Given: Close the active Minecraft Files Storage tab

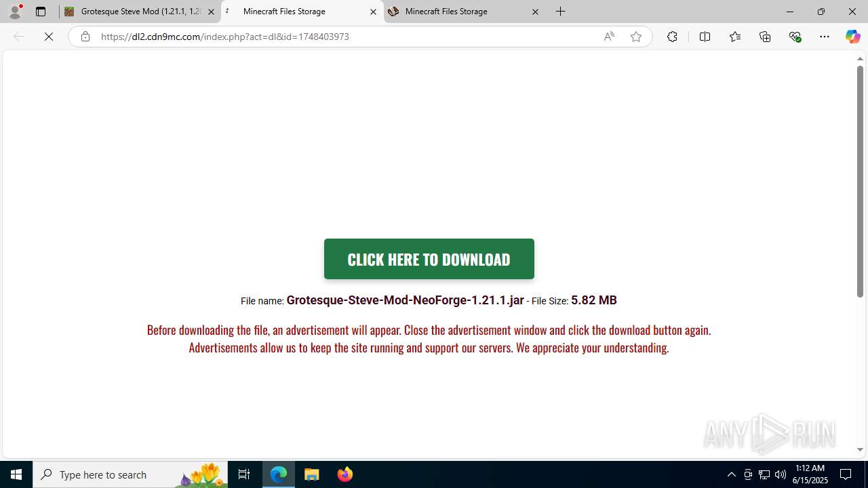Looking at the screenshot, I should point(373,12).
